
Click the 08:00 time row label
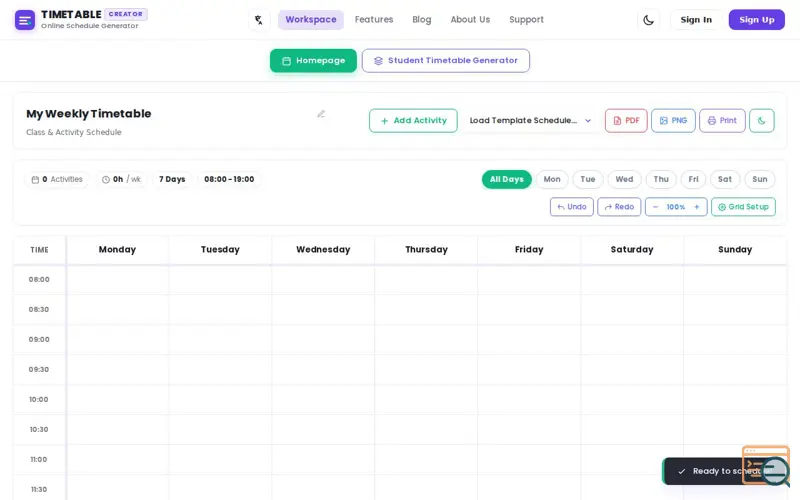(x=39, y=280)
